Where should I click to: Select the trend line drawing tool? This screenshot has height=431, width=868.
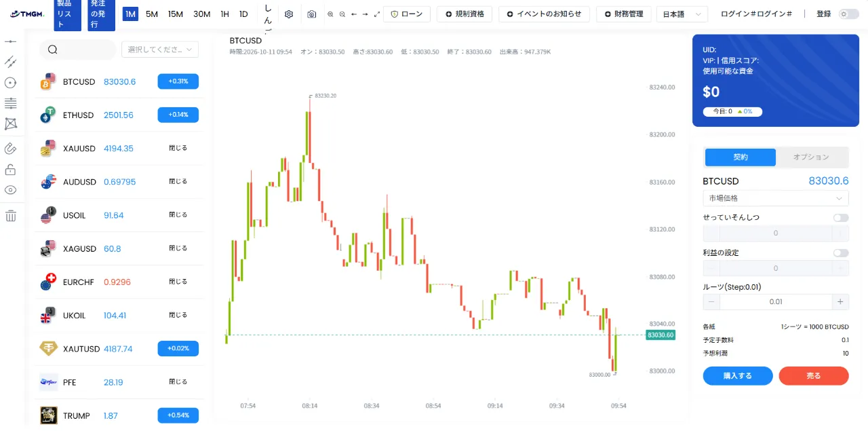click(x=10, y=62)
